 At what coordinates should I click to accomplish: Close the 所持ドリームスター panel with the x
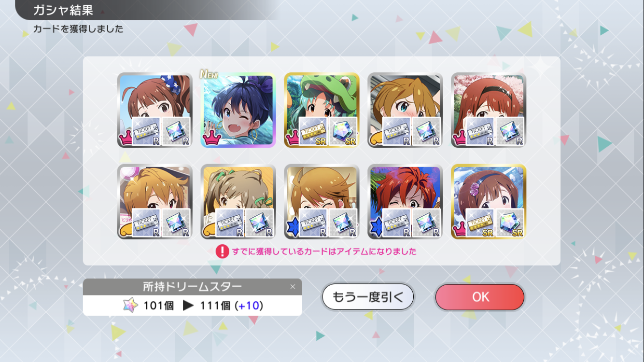coord(293,287)
